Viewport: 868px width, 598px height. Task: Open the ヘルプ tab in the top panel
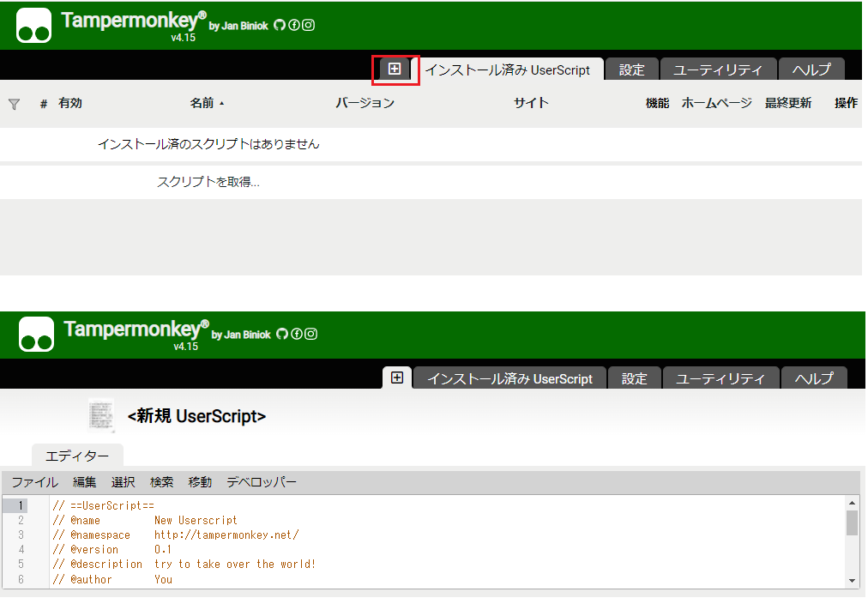click(x=811, y=69)
